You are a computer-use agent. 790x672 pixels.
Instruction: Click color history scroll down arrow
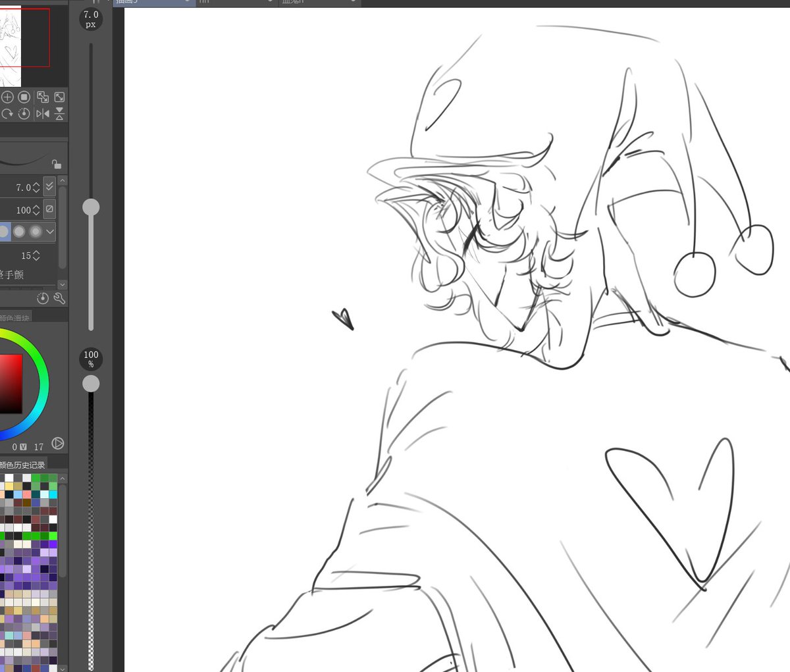coord(63,668)
